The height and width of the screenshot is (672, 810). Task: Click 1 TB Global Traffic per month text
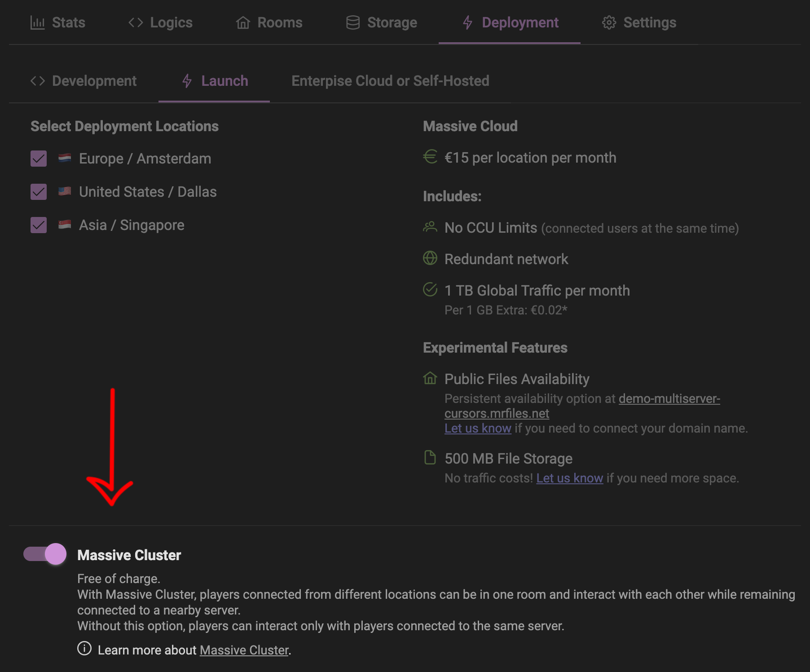click(x=537, y=291)
